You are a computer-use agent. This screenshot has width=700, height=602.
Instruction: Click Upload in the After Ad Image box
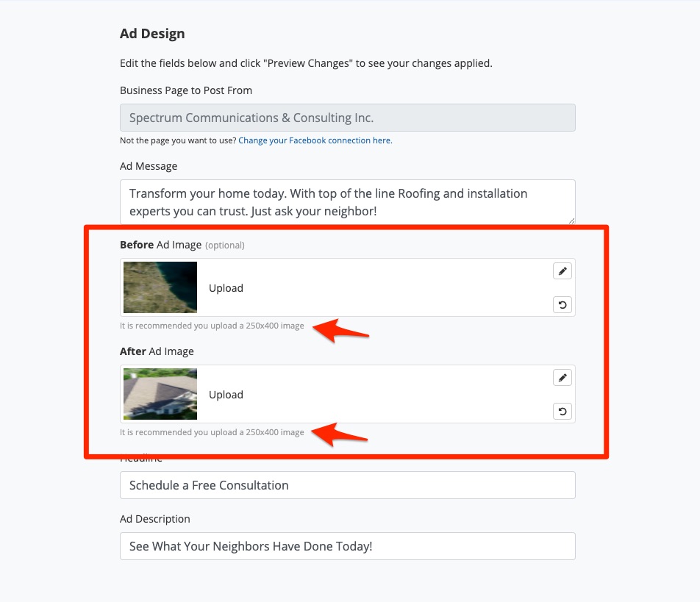tap(226, 395)
